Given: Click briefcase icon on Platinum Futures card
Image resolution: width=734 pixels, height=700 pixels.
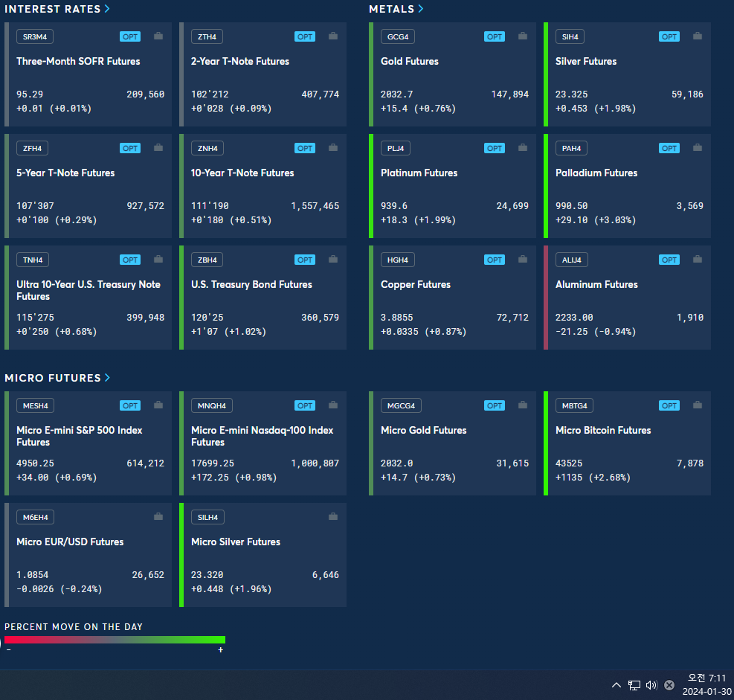Looking at the screenshot, I should 522,147.
